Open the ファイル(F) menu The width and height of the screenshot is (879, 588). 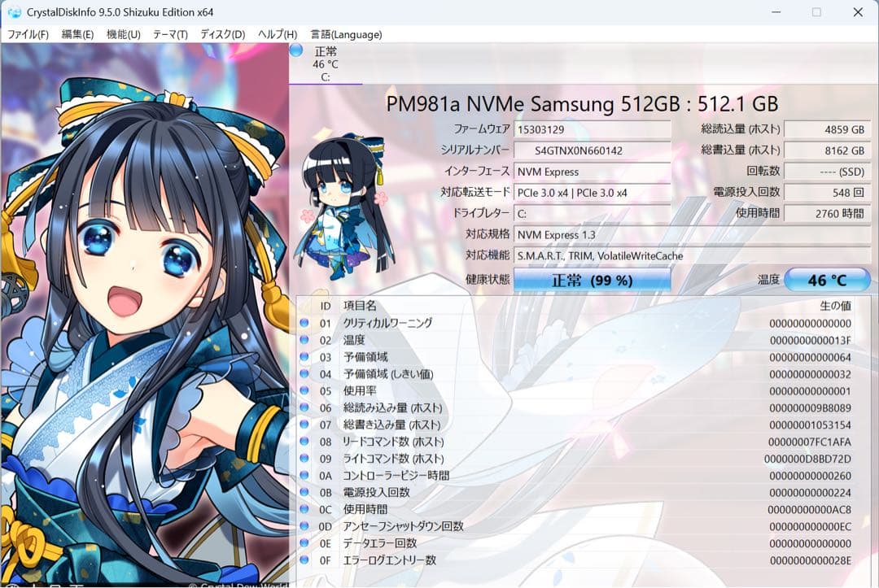28,34
